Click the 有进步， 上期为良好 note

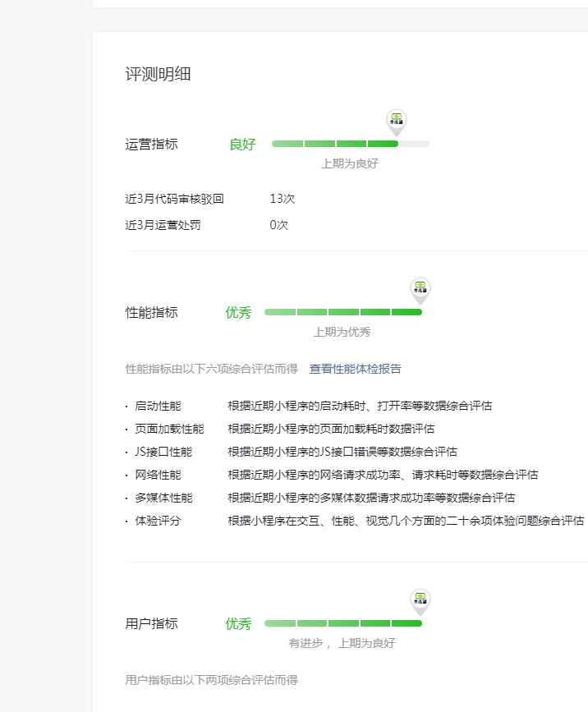[x=342, y=644]
